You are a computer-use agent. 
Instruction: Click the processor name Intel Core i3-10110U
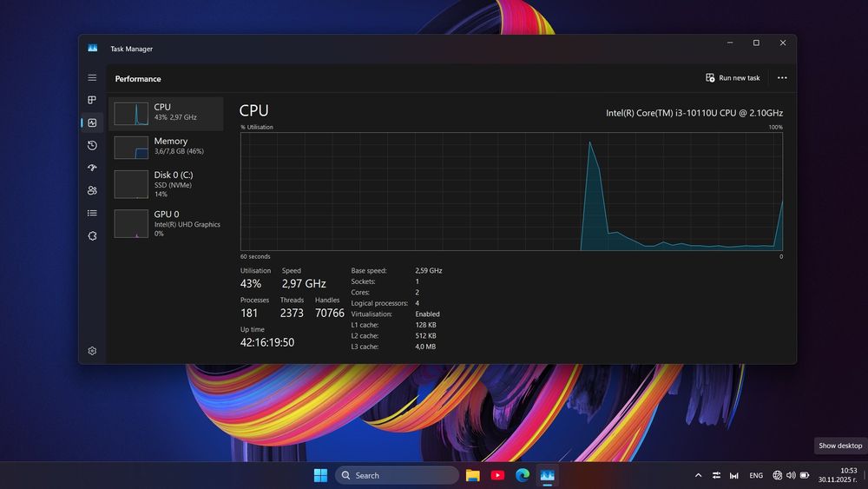[694, 113]
